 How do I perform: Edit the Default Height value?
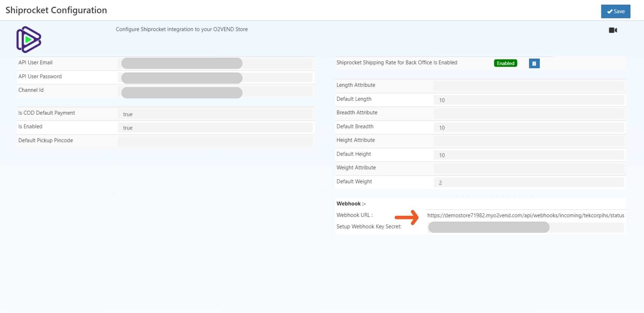529,155
